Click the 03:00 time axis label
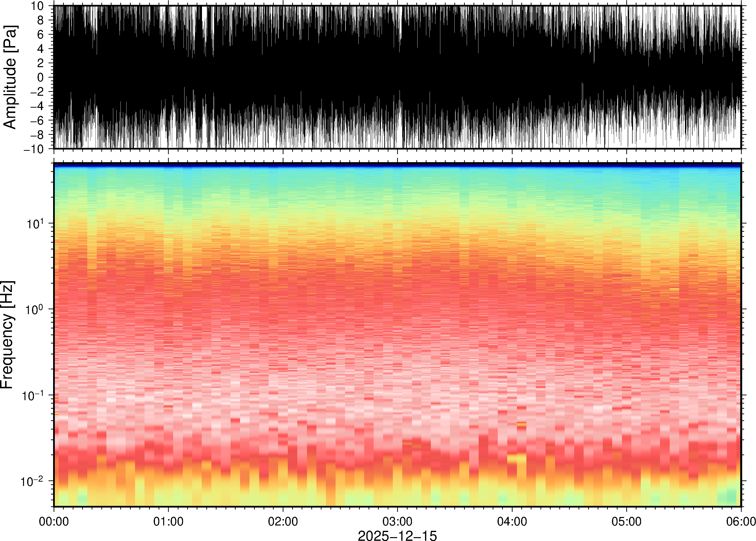This screenshot has width=756, height=541. (x=397, y=521)
